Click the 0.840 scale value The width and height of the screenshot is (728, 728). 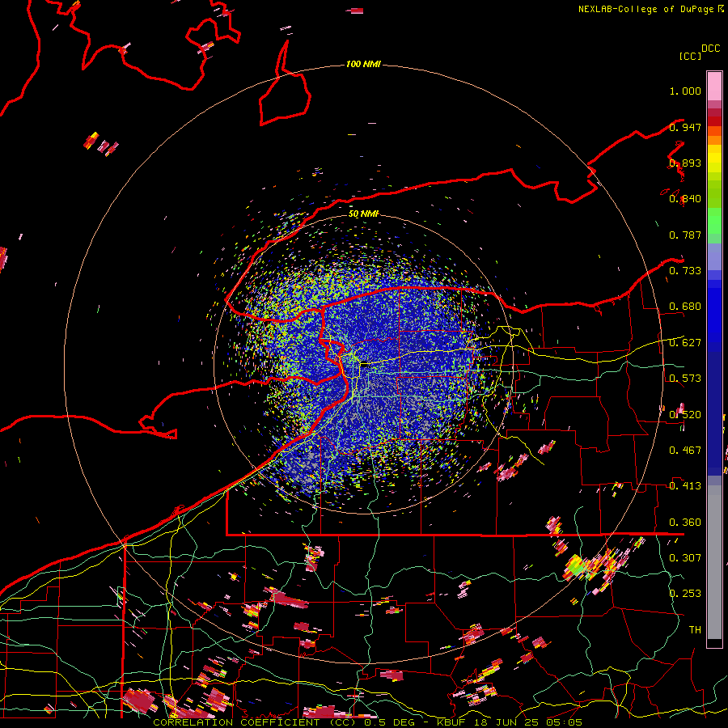[685, 199]
